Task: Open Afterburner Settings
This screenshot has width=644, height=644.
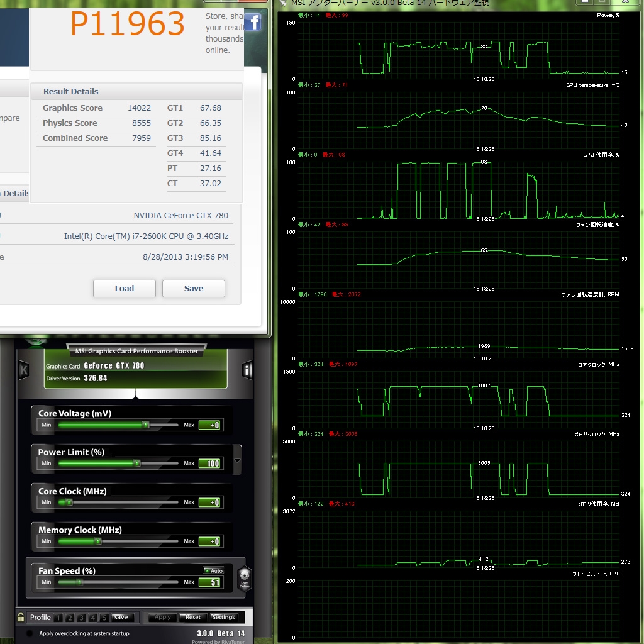Action: (x=223, y=618)
